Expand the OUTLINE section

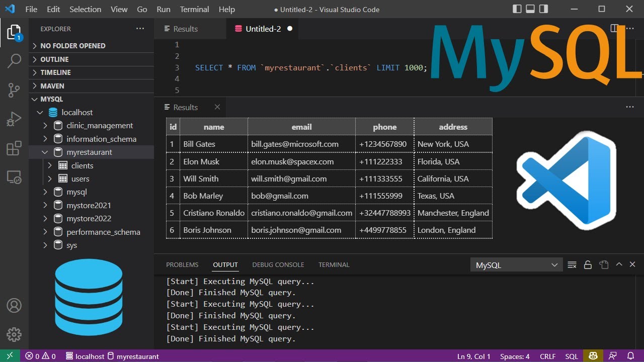pos(92,59)
